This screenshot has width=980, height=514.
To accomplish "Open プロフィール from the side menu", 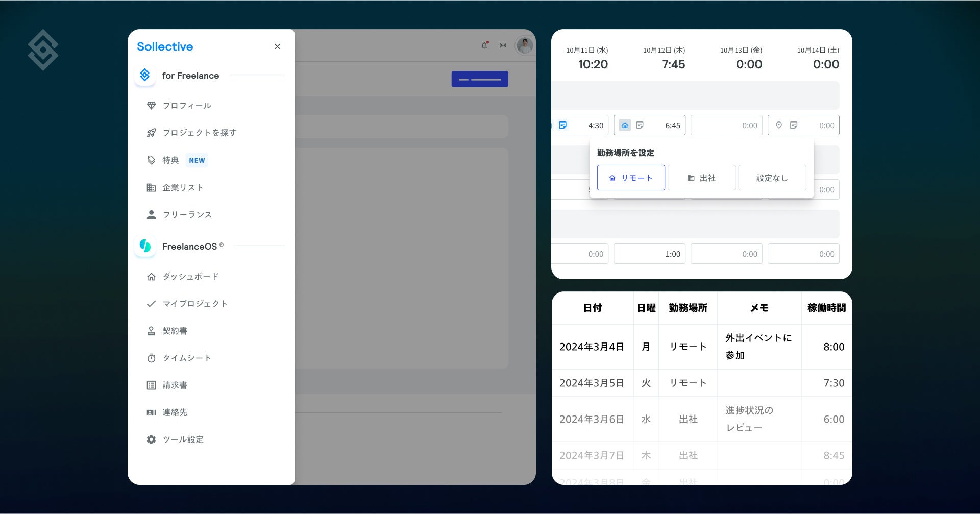I will 187,106.
